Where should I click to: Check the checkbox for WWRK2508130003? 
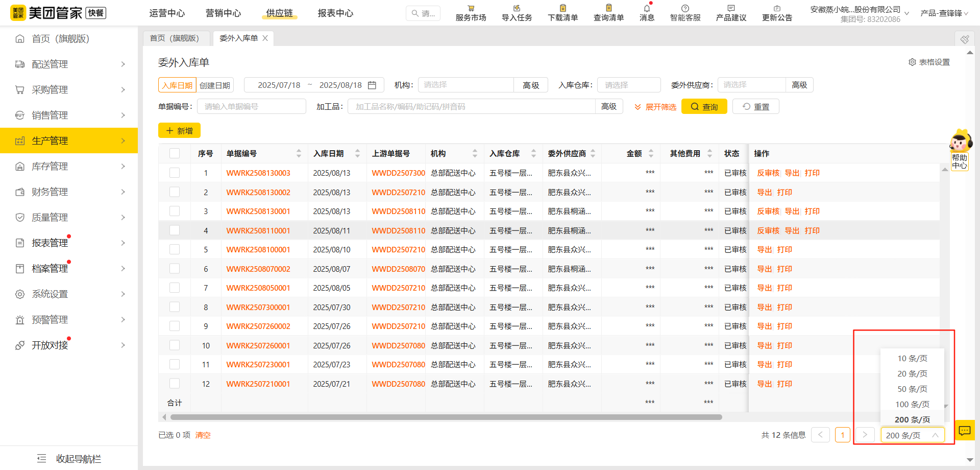[175, 173]
